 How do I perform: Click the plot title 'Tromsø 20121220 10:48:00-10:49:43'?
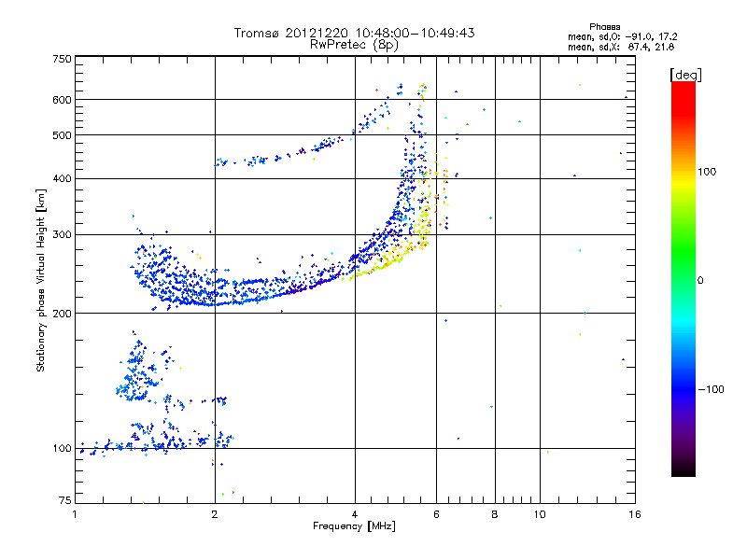pos(354,33)
